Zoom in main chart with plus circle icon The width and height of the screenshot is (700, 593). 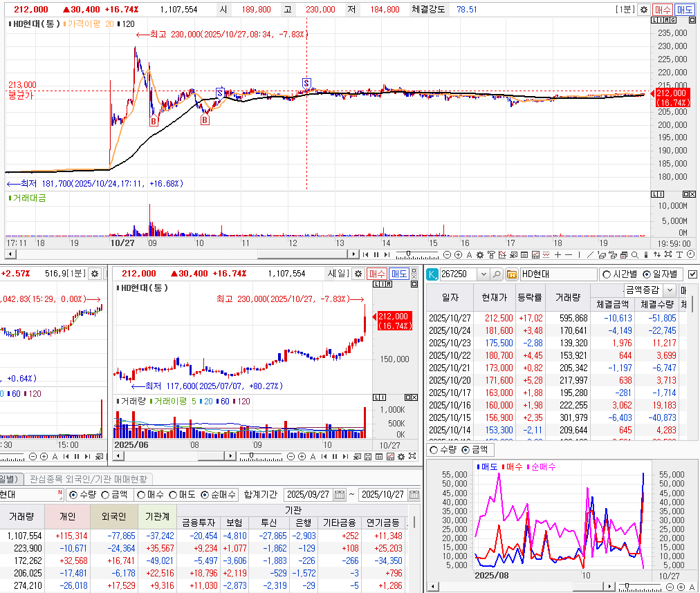(458, 255)
